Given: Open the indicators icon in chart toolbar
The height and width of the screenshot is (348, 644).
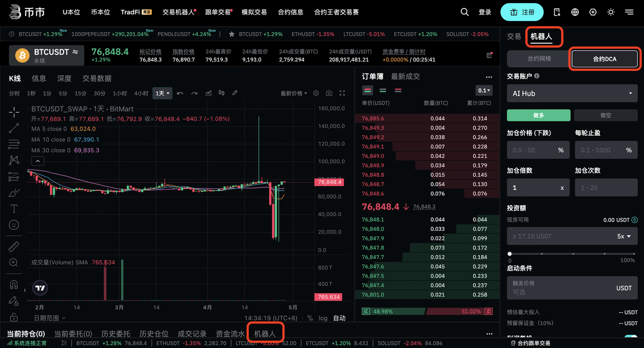Looking at the screenshot, I should (208, 94).
